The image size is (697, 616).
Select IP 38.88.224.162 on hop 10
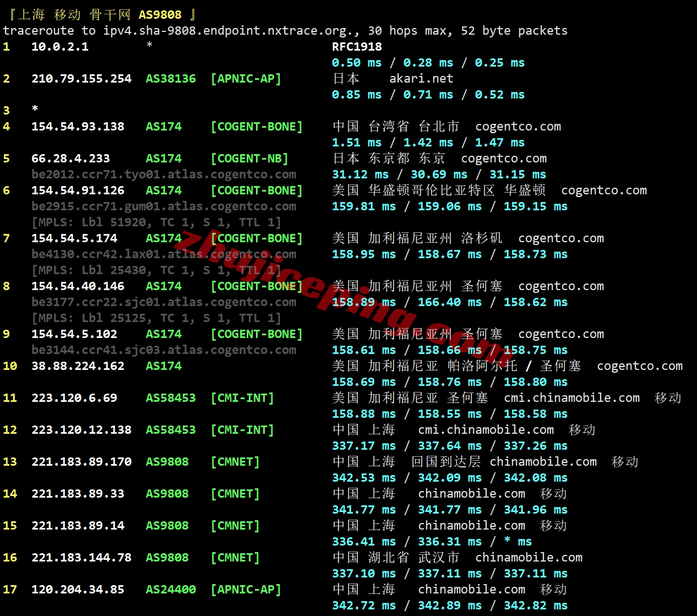tap(78, 366)
